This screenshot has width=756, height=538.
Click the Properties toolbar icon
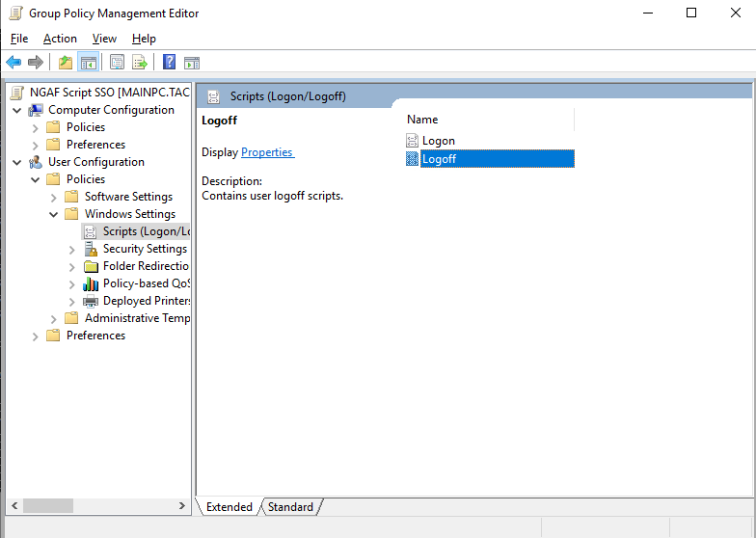(x=117, y=63)
